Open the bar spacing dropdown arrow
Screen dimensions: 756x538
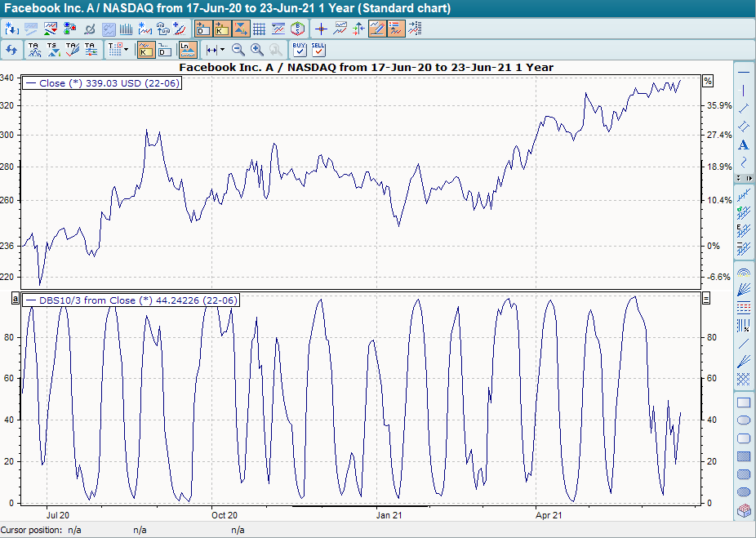(222, 49)
